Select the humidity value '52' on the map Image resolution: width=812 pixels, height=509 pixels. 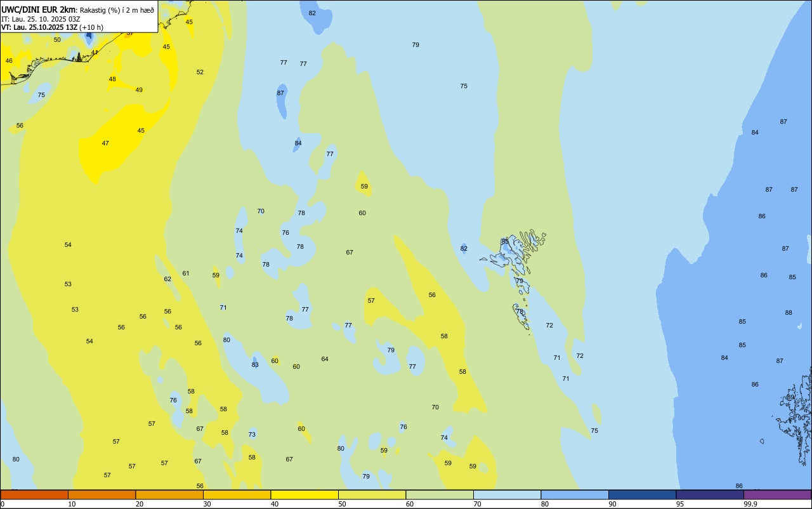[200, 72]
